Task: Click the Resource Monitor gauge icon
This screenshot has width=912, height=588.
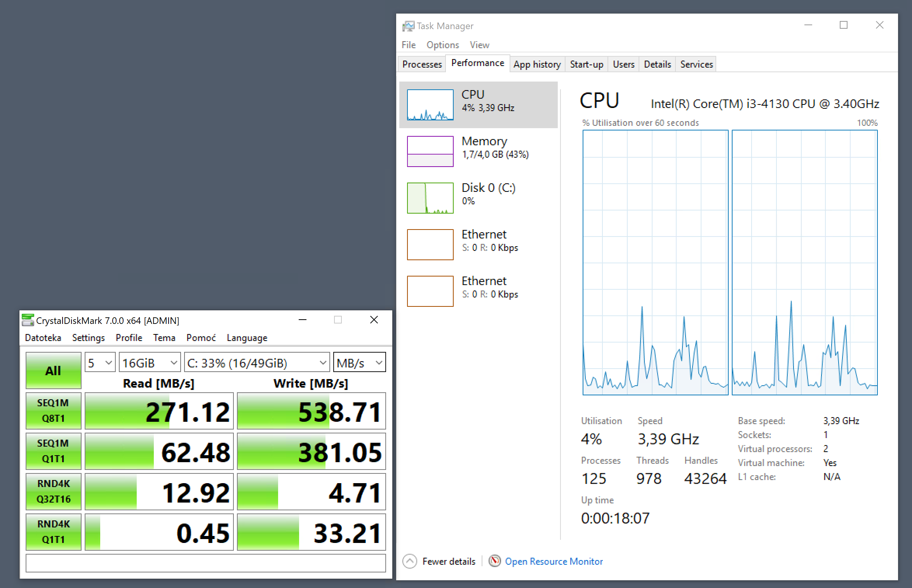Action: coord(494,561)
